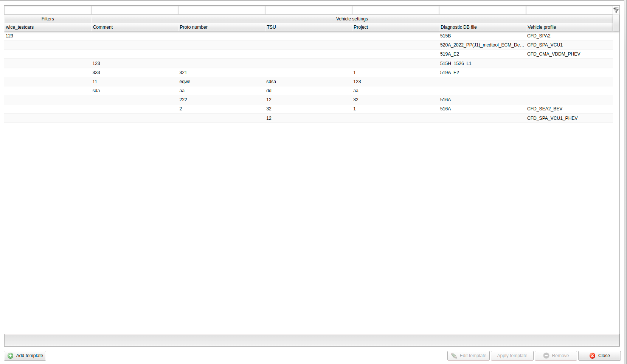Click the Edit template button

(468, 356)
